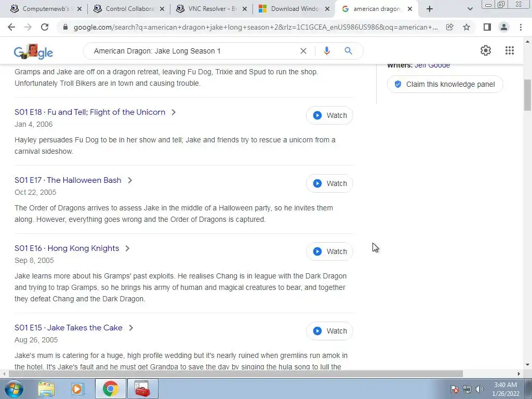Close the Download Windows tab
The height and width of the screenshot is (399, 532).
(x=327, y=9)
